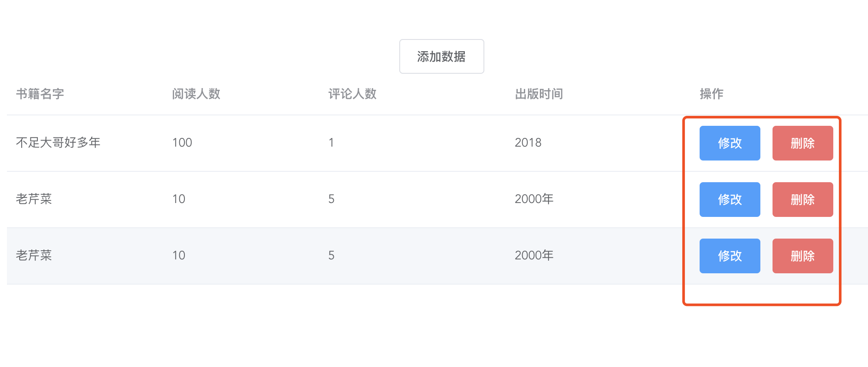This screenshot has height=367, width=868.
Task: Click the comment count 1 cell
Action: [331, 143]
